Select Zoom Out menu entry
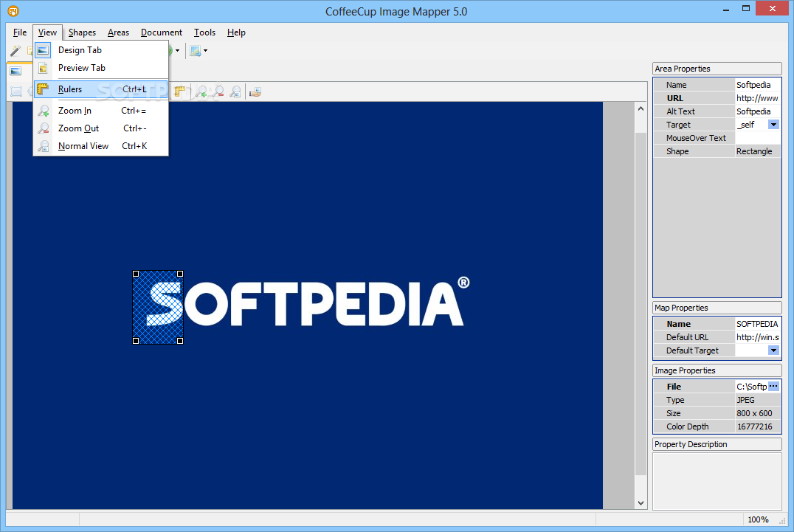The image size is (794, 532). 101,128
